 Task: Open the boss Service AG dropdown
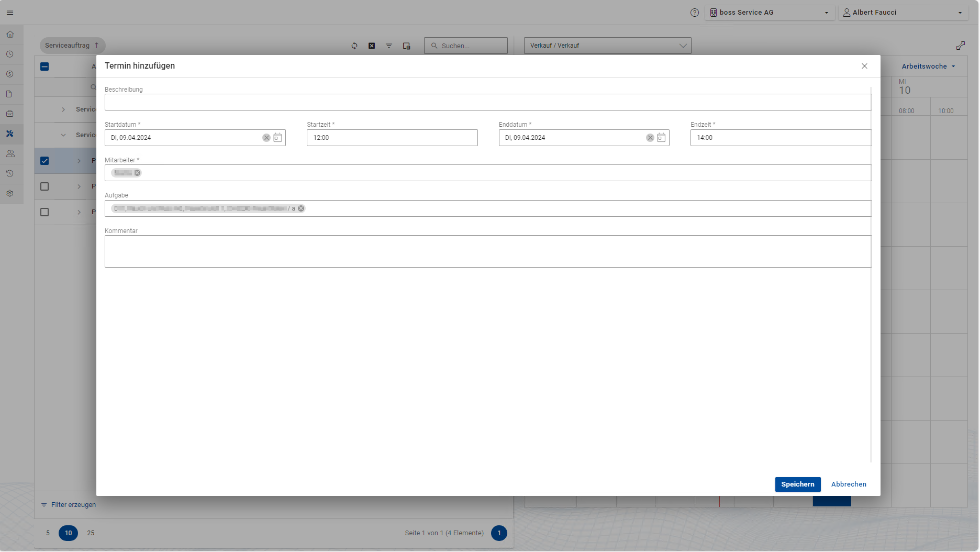(770, 13)
